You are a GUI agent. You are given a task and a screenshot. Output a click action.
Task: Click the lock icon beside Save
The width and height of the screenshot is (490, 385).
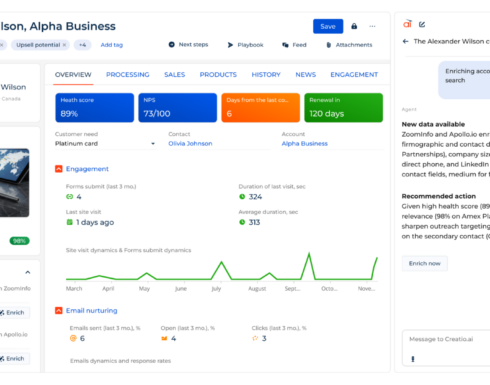(x=354, y=26)
